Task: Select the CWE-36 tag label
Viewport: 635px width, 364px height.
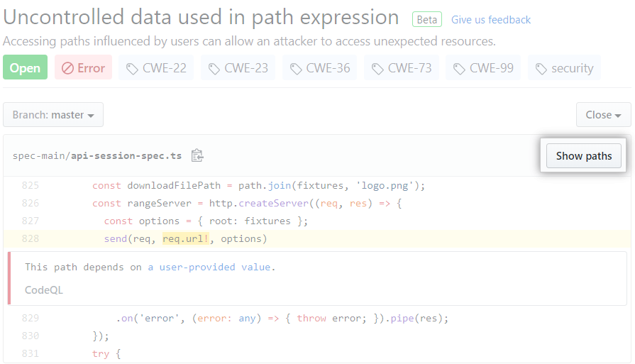Action: (x=328, y=68)
